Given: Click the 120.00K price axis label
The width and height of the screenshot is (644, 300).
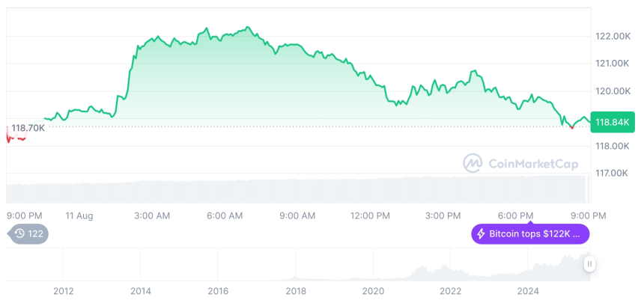Looking at the screenshot, I should [612, 91].
